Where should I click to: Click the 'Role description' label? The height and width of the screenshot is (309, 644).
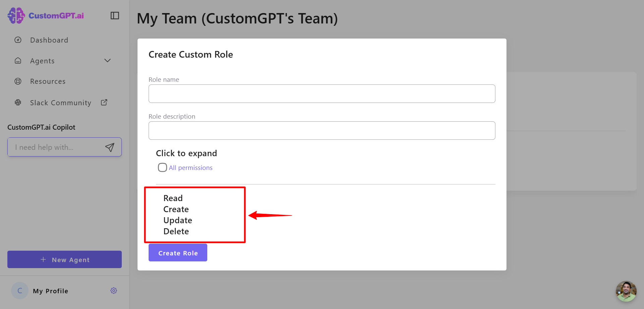point(172,116)
